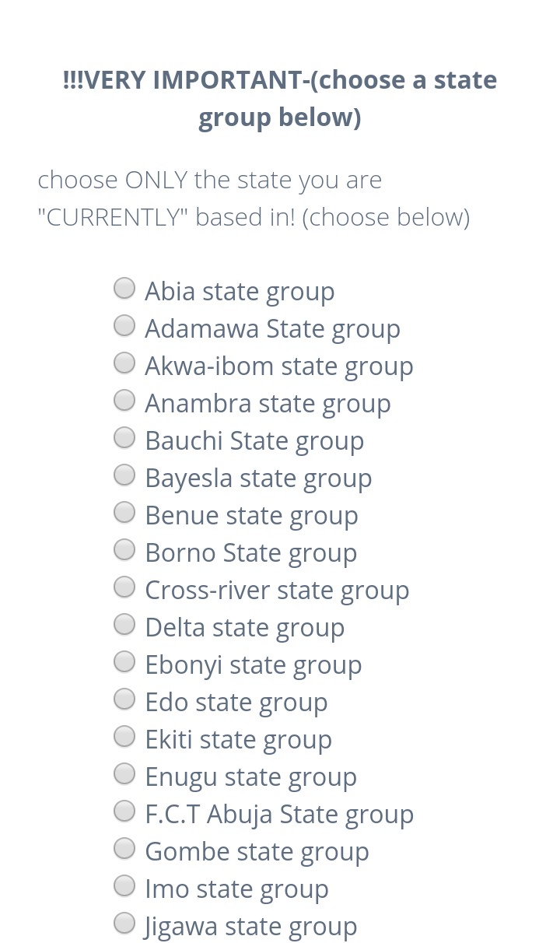
Task: Choose Ebonyi state group
Action: coord(124,662)
